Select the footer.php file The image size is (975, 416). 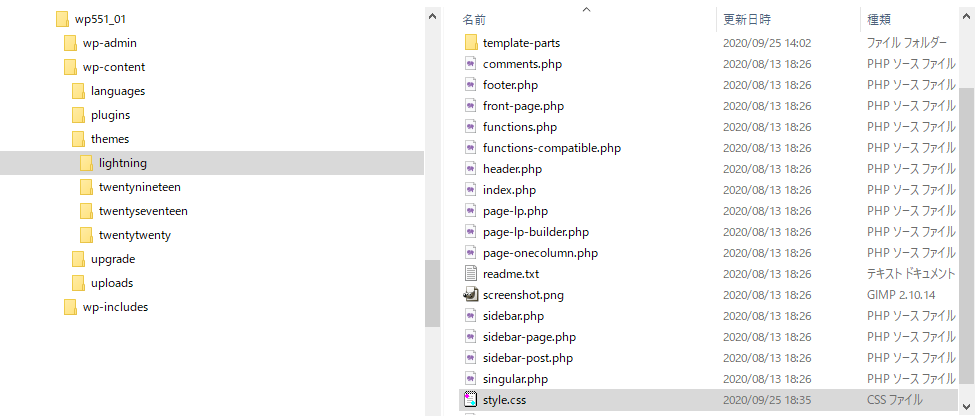(x=510, y=85)
